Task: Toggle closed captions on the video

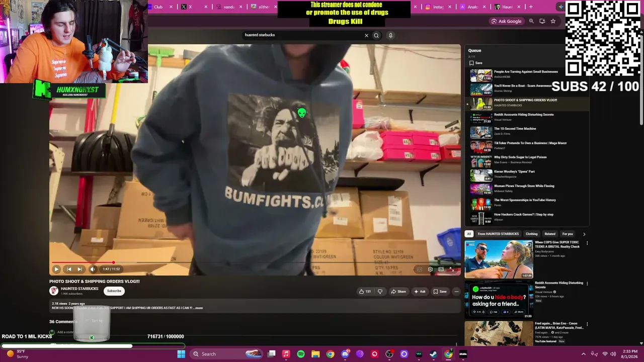Action: click(419, 269)
